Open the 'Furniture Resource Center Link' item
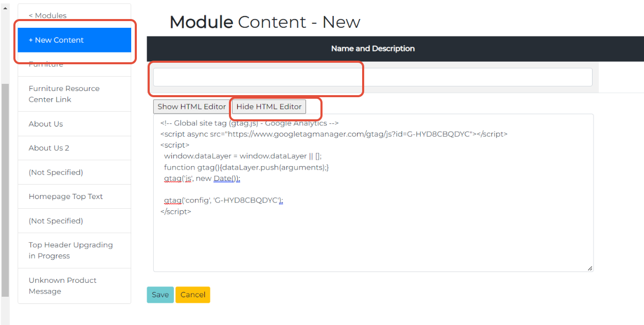 pyautogui.click(x=75, y=94)
